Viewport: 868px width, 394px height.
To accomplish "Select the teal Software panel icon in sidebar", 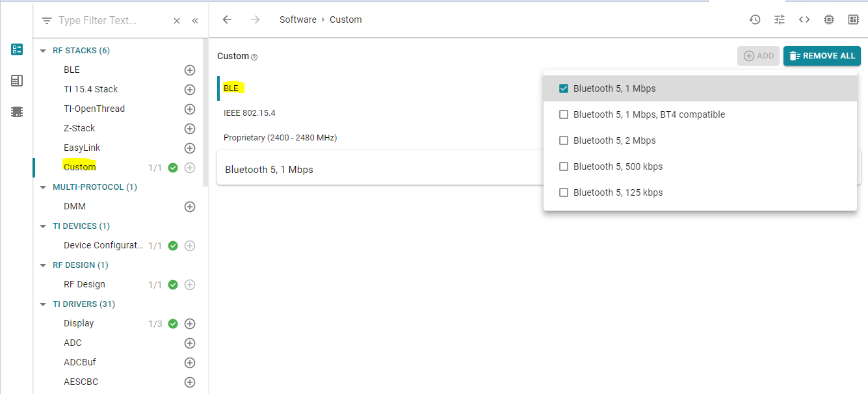I will [x=16, y=49].
